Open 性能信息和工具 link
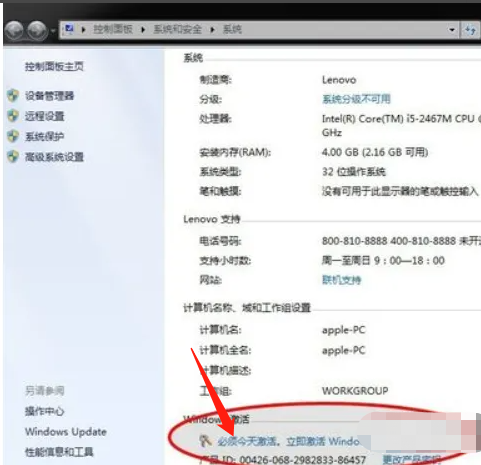The width and height of the screenshot is (481, 465). [59, 452]
